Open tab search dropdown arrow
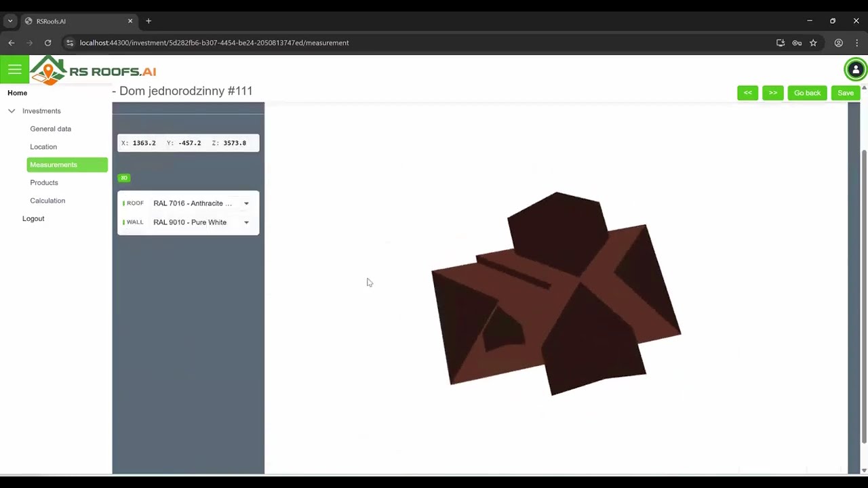The width and height of the screenshot is (868, 488). tap(10, 21)
